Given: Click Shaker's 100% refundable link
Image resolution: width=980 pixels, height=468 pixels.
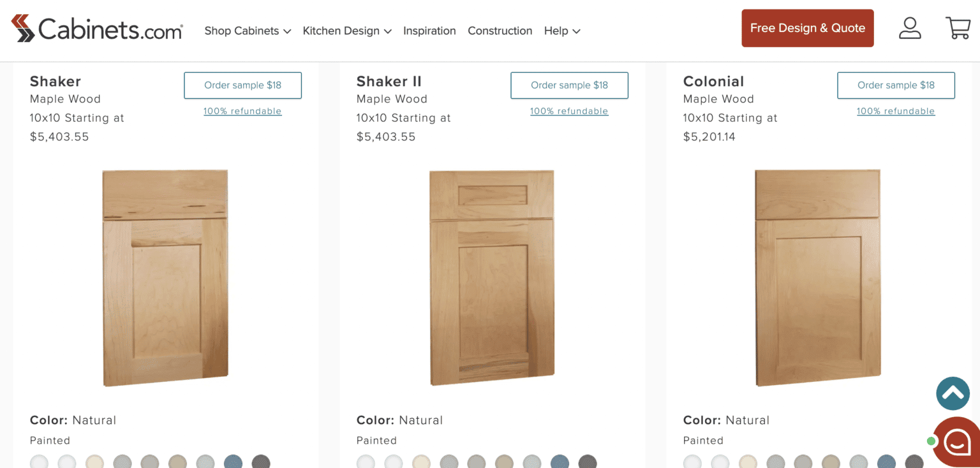Looking at the screenshot, I should click(242, 111).
